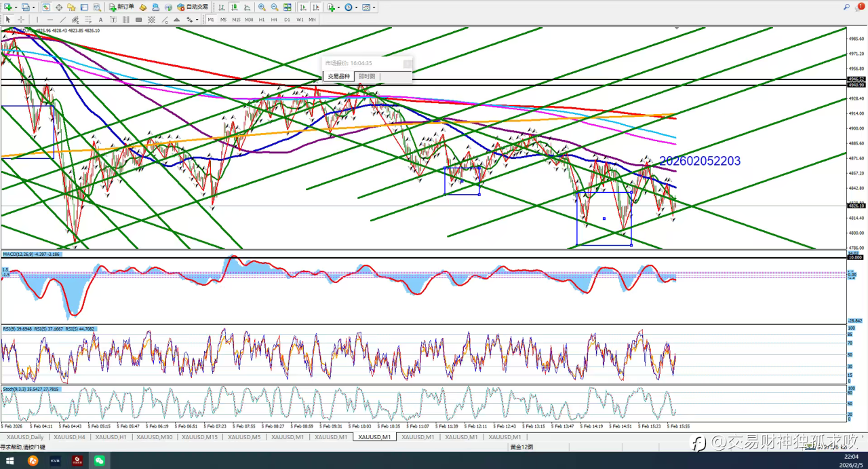Open the 即时图 tab in market watch
868x469 pixels.
[367, 76]
